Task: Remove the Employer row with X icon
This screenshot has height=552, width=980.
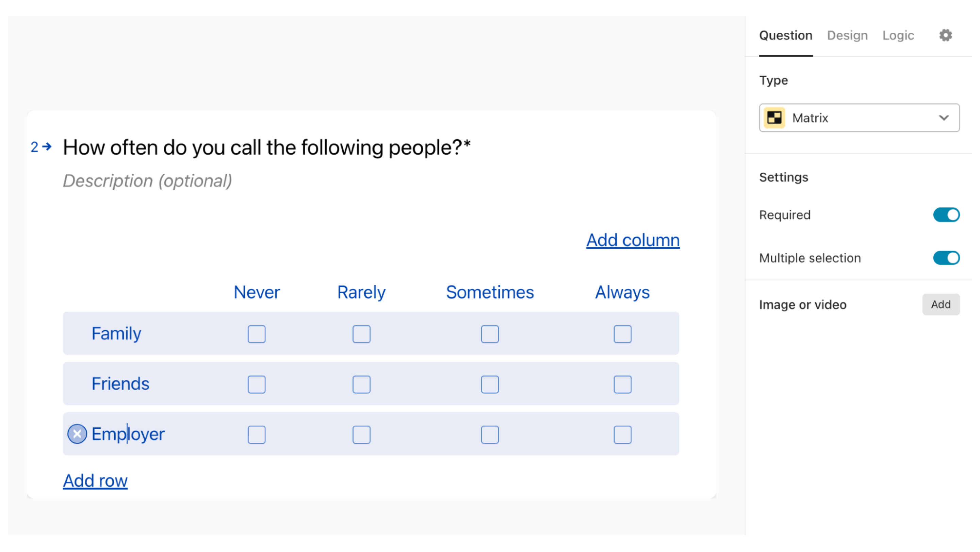Action: (x=77, y=434)
